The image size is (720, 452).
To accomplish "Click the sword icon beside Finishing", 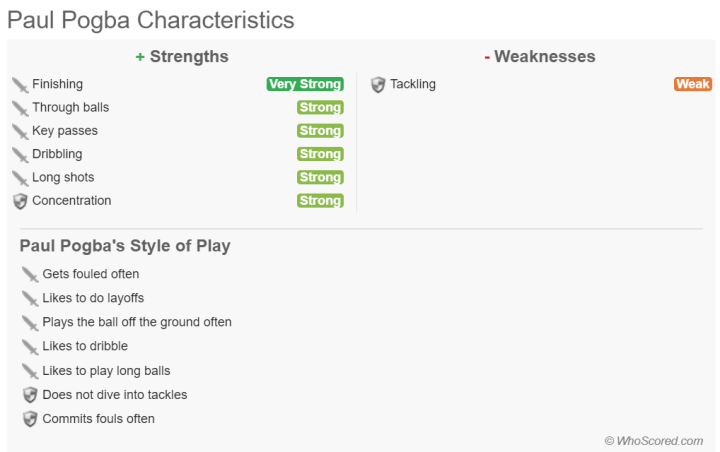I will tap(20, 85).
